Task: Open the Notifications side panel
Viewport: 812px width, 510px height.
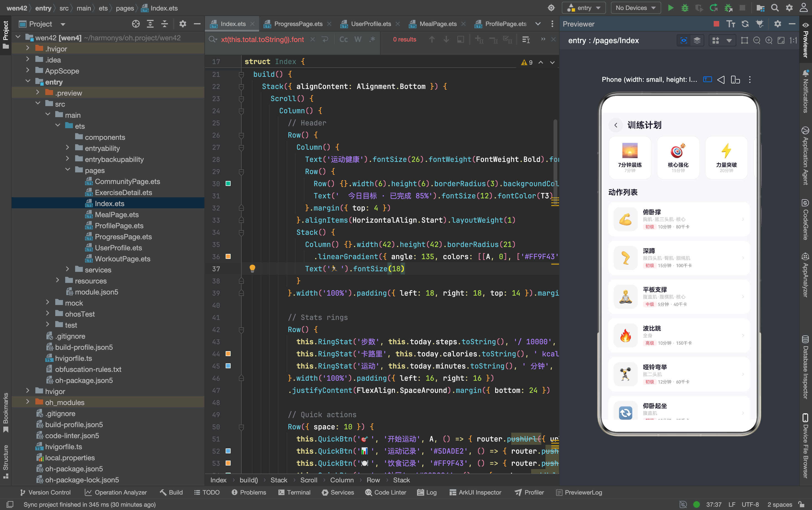Action: tap(806, 91)
